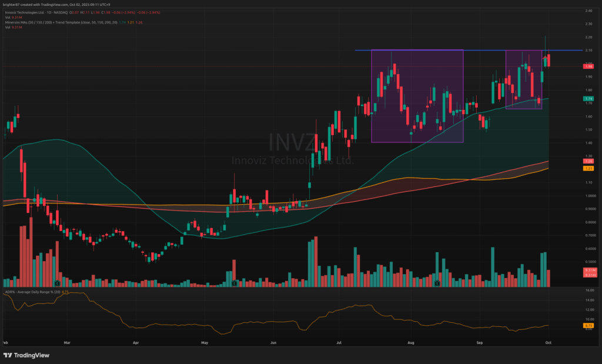Click the earnings marker icon in mid-May
This screenshot has height=364, width=602.
(234, 283)
